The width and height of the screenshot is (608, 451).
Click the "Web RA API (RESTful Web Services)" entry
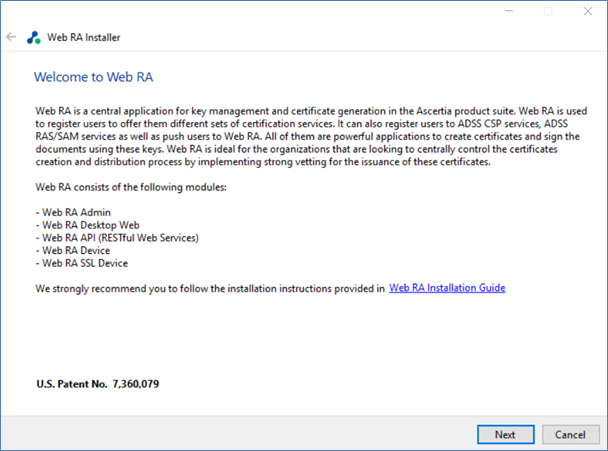pos(117,238)
